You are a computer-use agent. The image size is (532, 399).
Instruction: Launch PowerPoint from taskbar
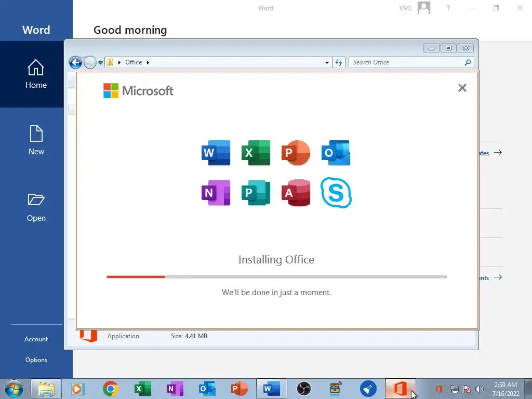point(239,389)
